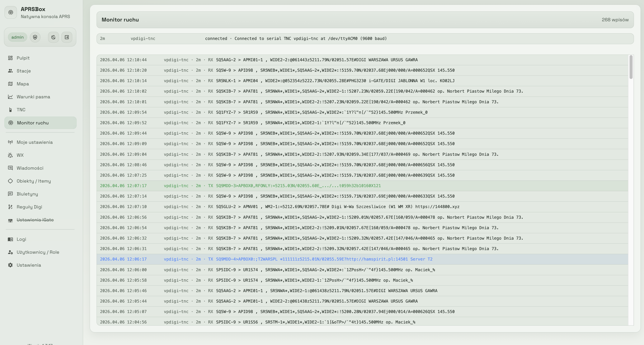Click the logout icon in the user panel
644x345 pixels.
point(67,37)
